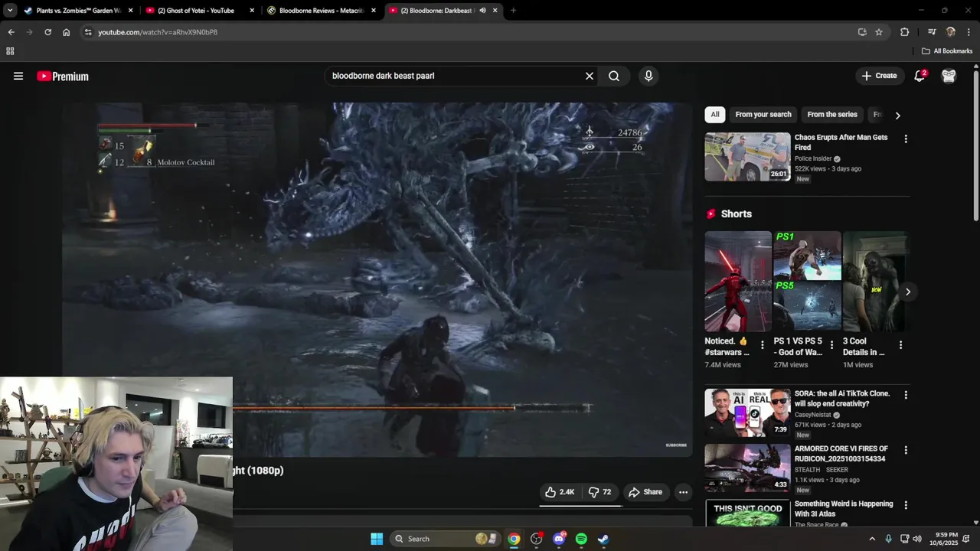The width and height of the screenshot is (980, 551).
Task: Click the Create button
Action: click(x=879, y=76)
